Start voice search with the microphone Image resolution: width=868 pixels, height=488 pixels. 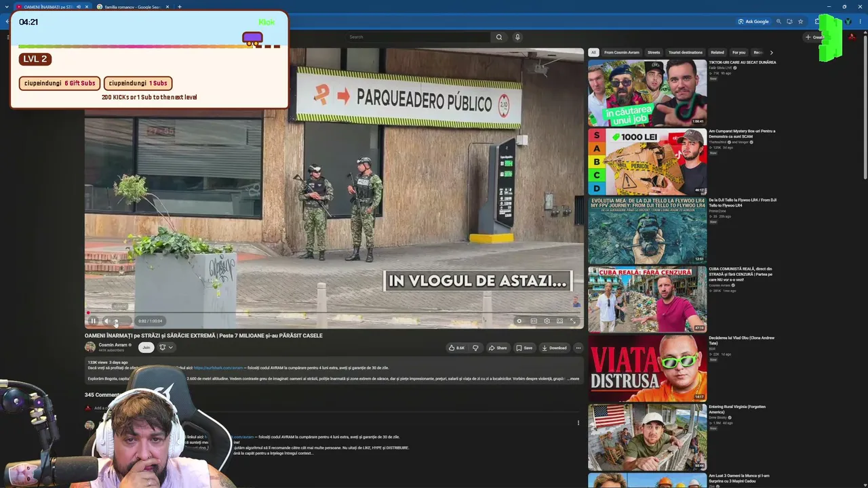click(517, 37)
